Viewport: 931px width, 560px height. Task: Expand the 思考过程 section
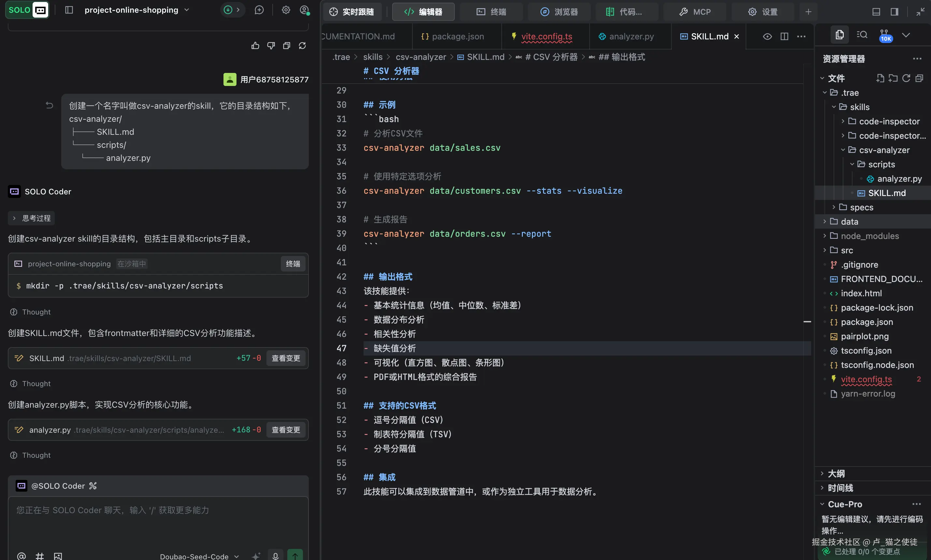tap(32, 218)
